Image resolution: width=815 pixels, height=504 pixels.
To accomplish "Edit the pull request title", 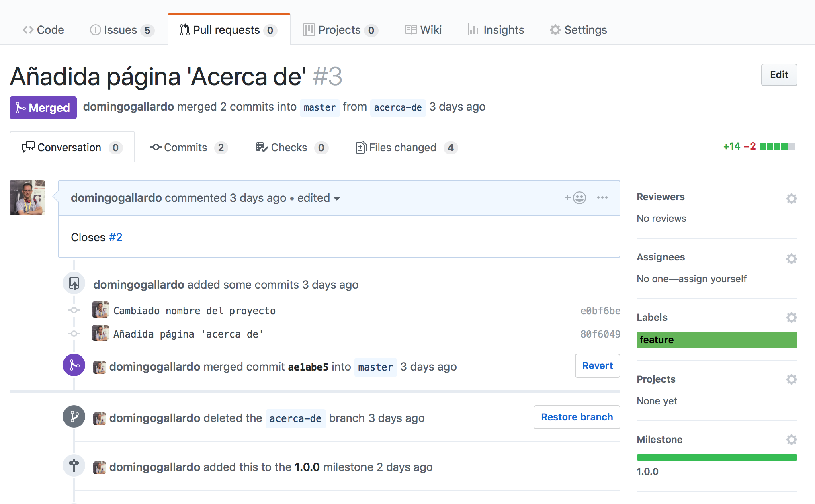I will 779,75.
